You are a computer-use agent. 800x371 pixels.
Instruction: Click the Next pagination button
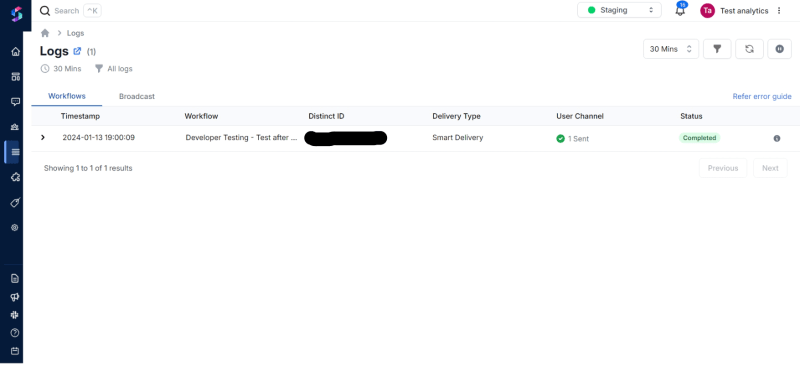point(770,168)
